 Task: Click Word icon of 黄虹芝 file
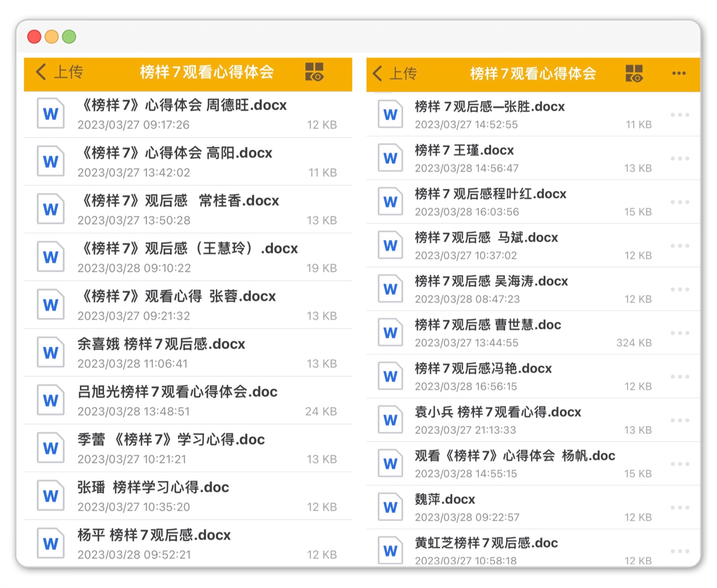tap(390, 550)
